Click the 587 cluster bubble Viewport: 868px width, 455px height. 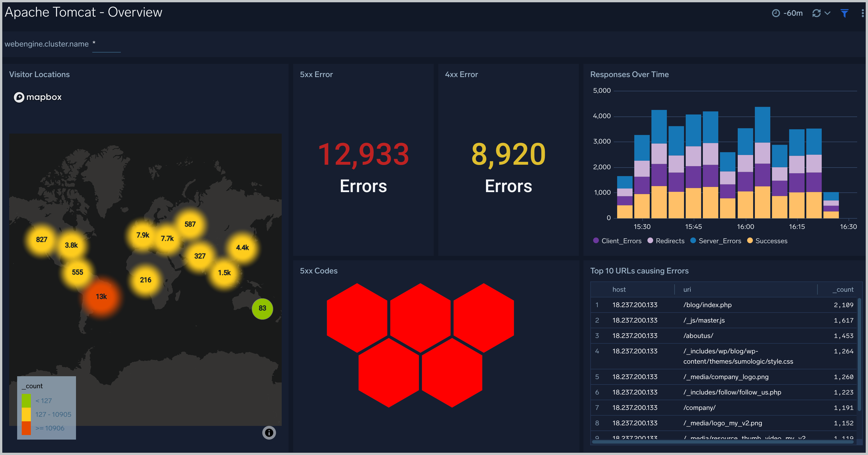(190, 224)
